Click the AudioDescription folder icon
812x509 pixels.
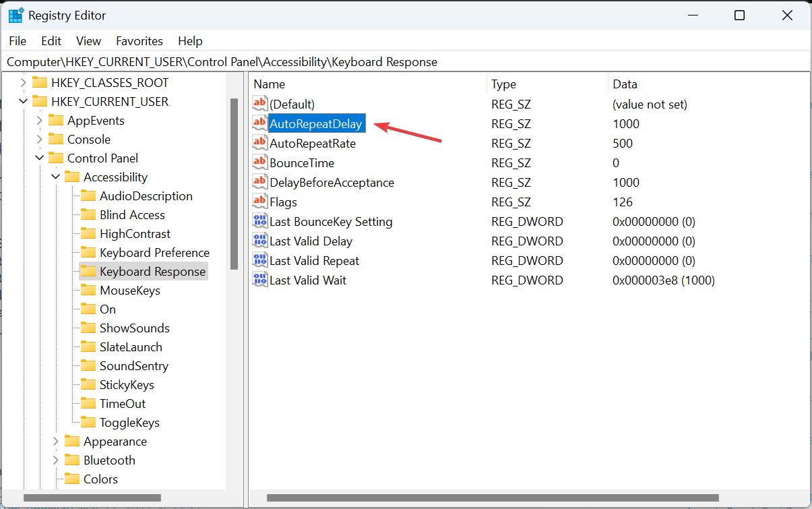coord(88,196)
